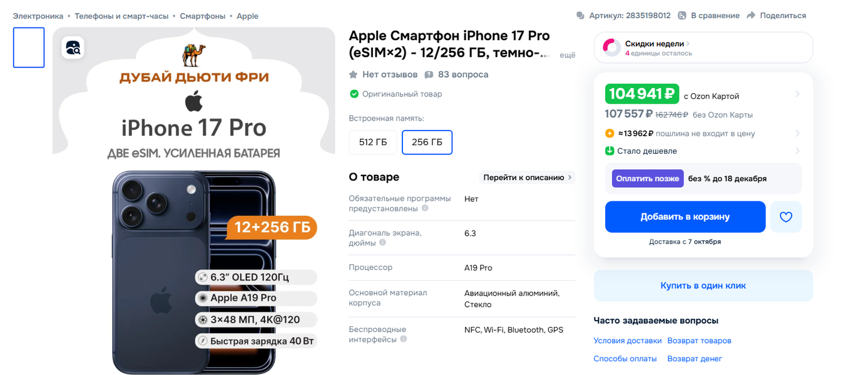Click the share arrow icon
Screen dimensions: 868x375
[752, 16]
